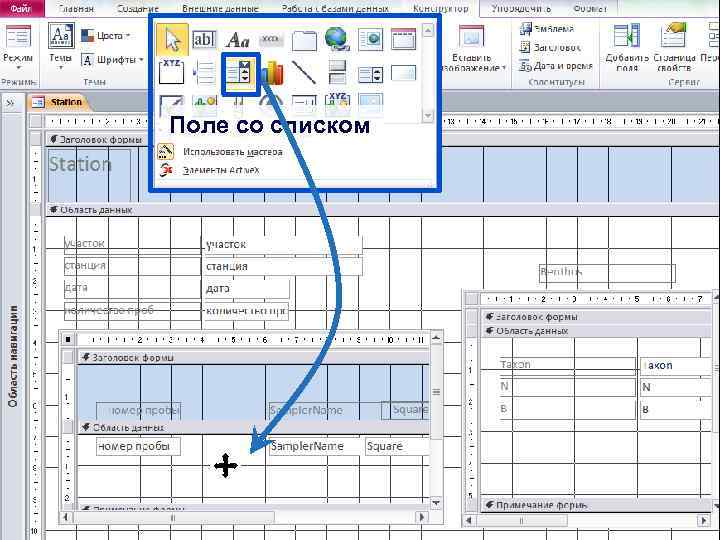
Task: Select the участок text box field
Action: (282, 244)
